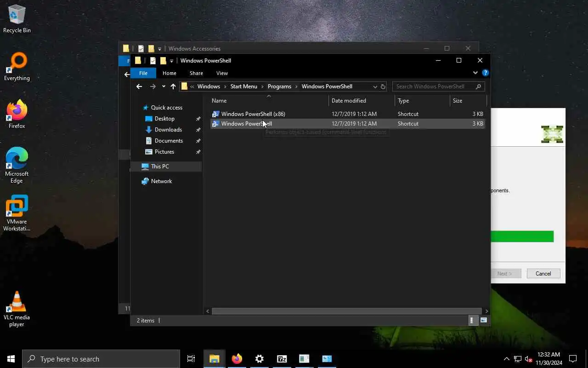This screenshot has height=368, width=588.
Task: Expand the address path overflow chevron
Action: coord(192,86)
